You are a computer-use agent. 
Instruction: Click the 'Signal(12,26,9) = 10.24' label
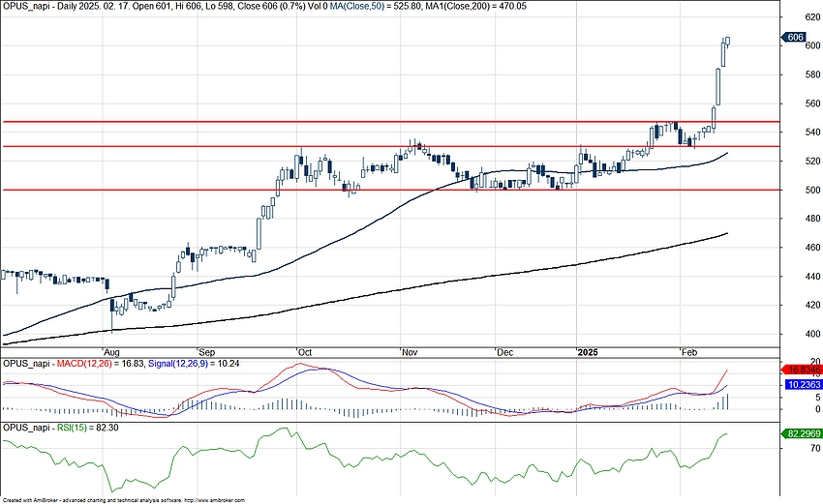194,364
